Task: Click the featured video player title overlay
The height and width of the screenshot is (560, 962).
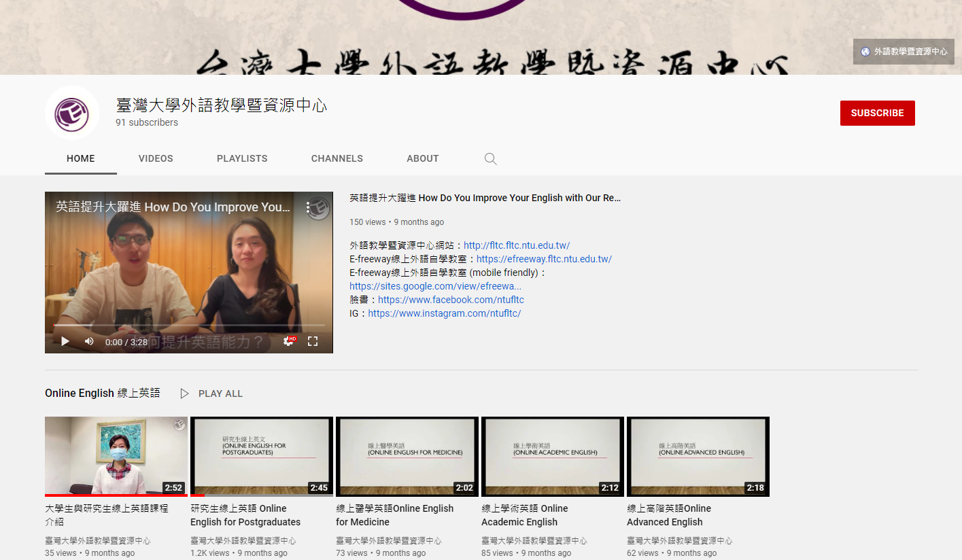Action: 173,207
